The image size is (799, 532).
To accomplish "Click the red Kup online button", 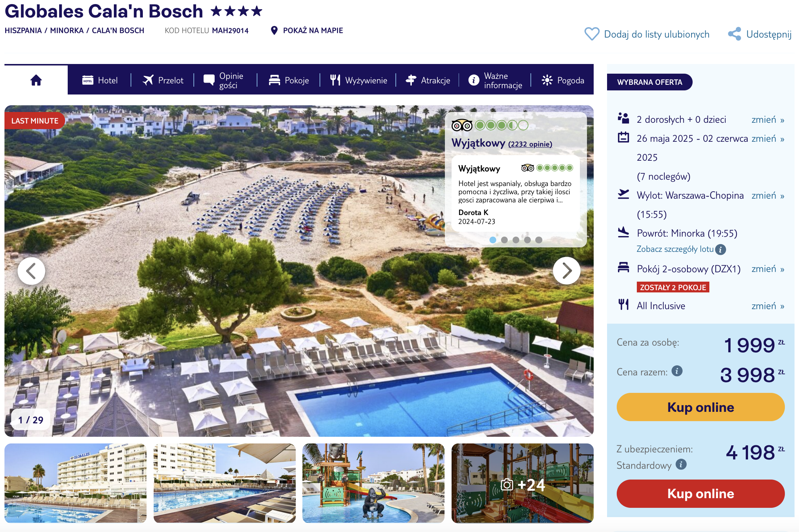I will pyautogui.click(x=700, y=493).
